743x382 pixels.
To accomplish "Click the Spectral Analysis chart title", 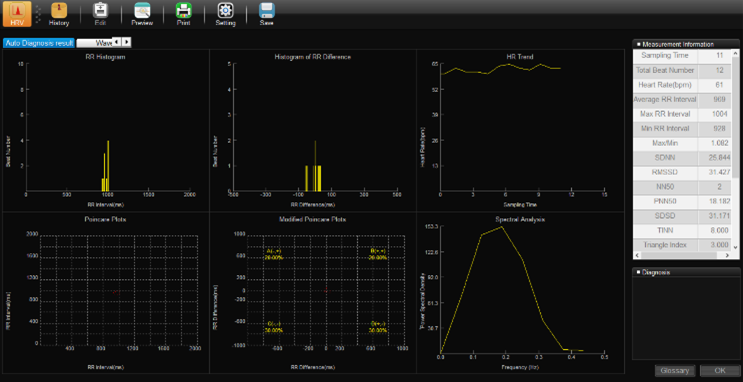I will [520, 220].
